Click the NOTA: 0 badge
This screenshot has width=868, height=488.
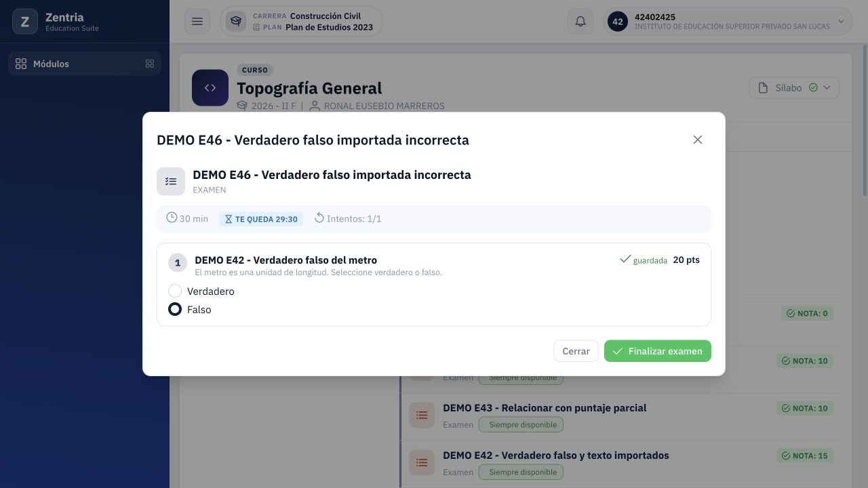click(807, 313)
